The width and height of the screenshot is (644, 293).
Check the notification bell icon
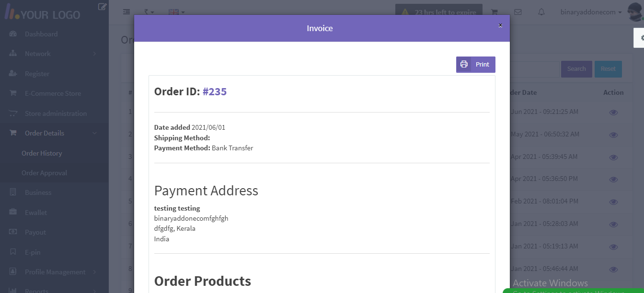541,12
